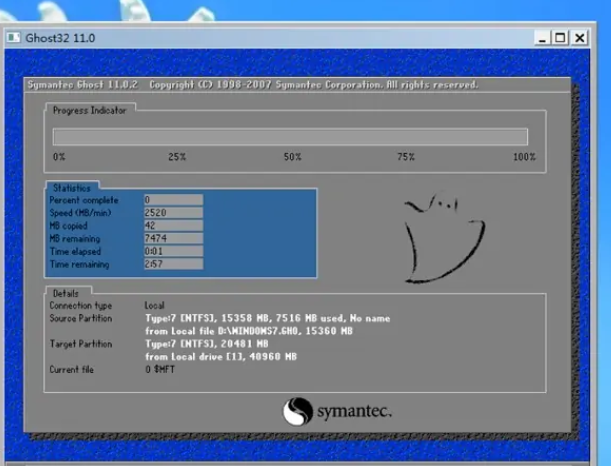
Task: Click the 'Percent complete' label
Action: tap(84, 200)
